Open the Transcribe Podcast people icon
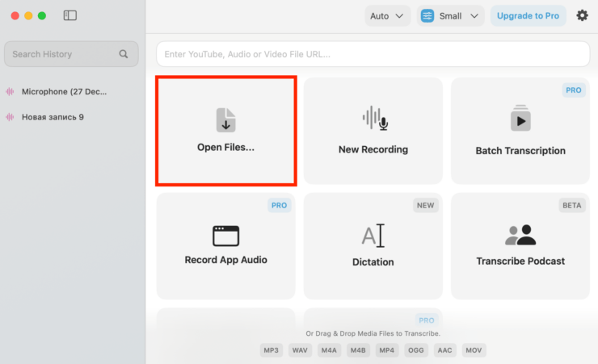 [520, 235]
